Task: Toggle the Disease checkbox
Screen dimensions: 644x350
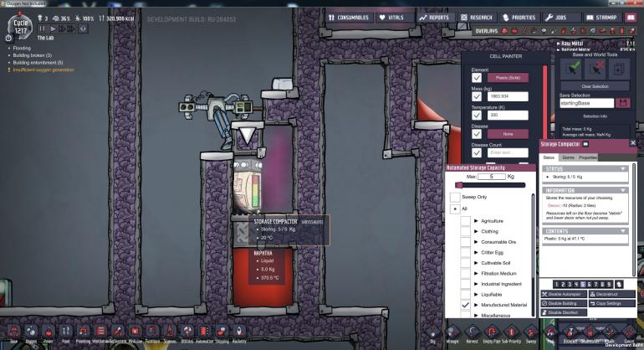Action: (x=477, y=134)
